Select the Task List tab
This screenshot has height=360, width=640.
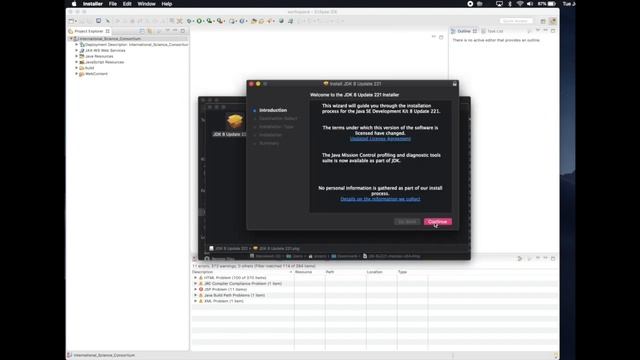495,31
